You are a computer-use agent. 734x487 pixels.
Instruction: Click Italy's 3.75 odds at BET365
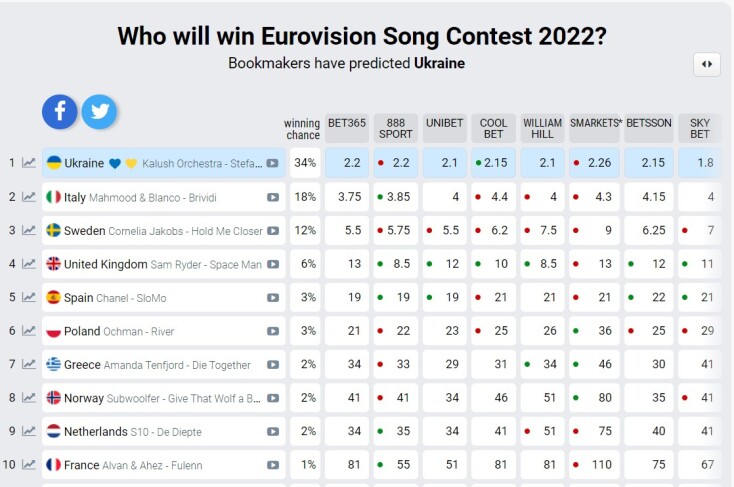pyautogui.click(x=347, y=197)
